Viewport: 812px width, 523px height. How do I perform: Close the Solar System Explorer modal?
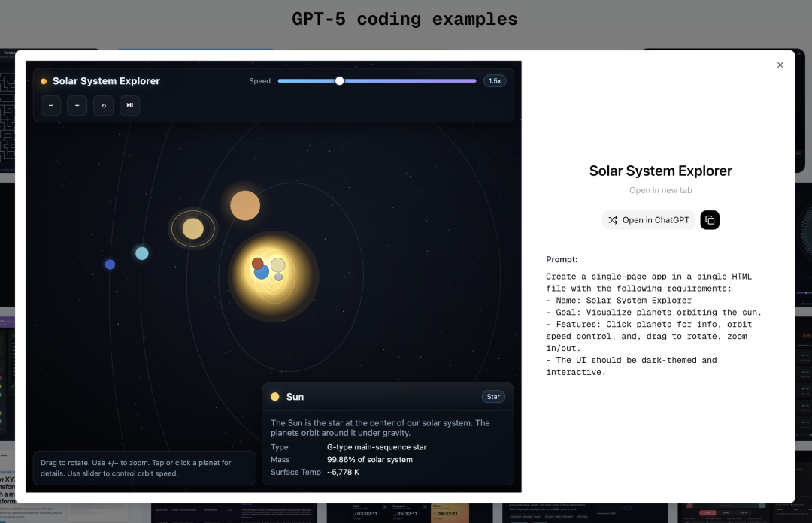coord(780,65)
